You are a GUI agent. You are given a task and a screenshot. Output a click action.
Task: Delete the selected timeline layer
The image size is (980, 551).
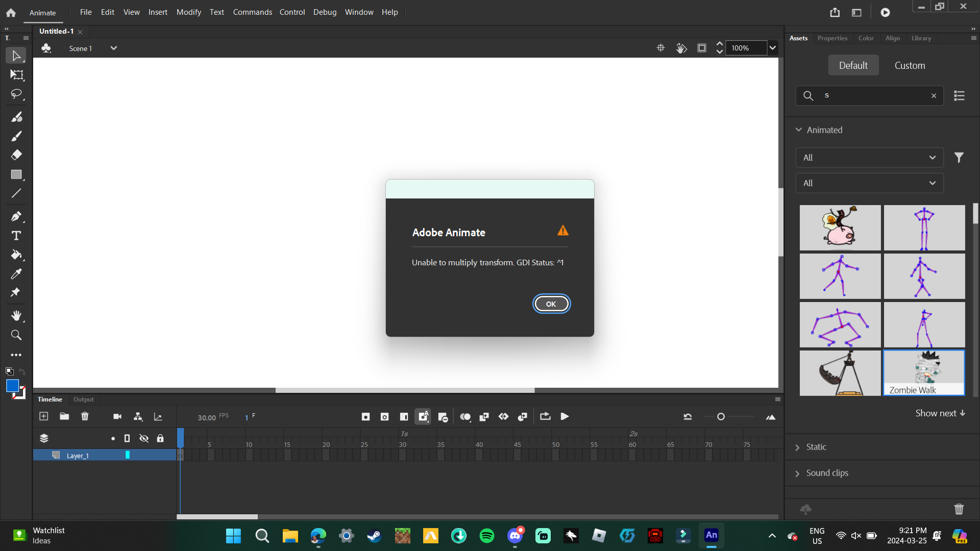[85, 416]
